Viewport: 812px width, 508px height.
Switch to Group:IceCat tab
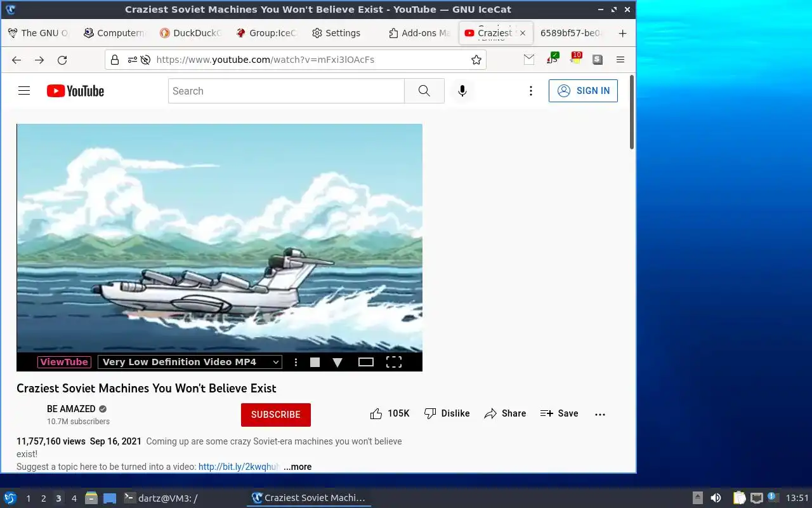point(266,33)
